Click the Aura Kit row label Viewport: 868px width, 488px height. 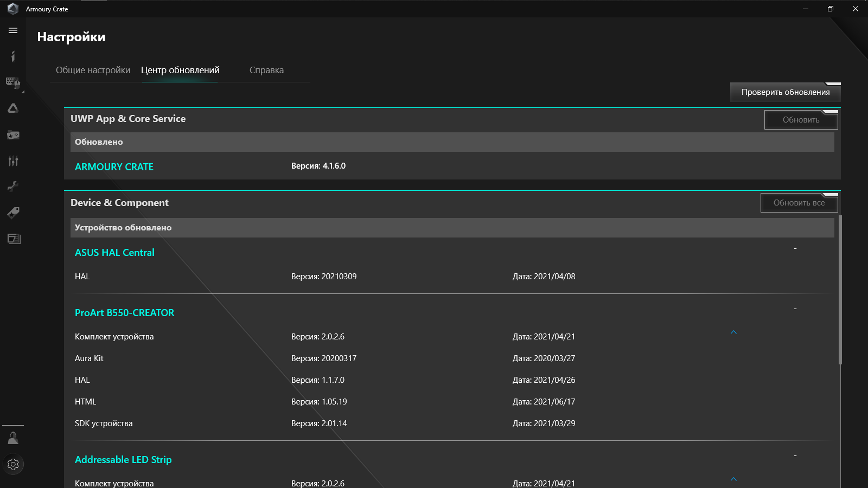89,358
